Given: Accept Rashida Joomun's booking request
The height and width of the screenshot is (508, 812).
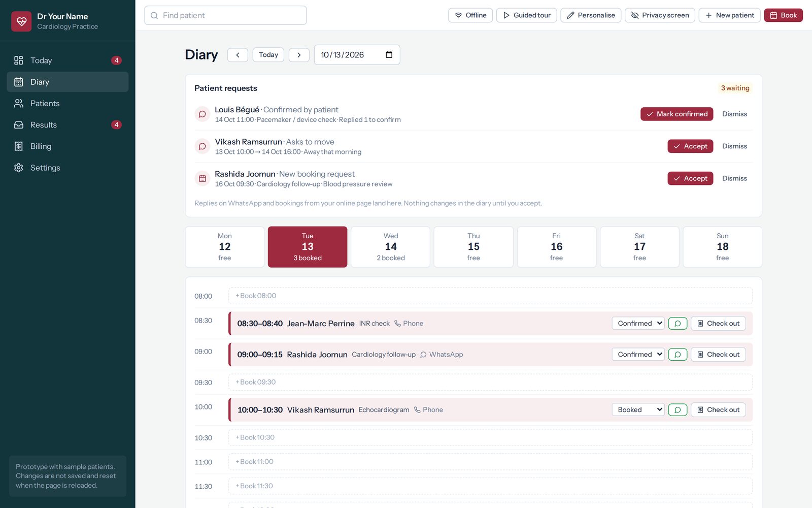Looking at the screenshot, I should pyautogui.click(x=690, y=178).
